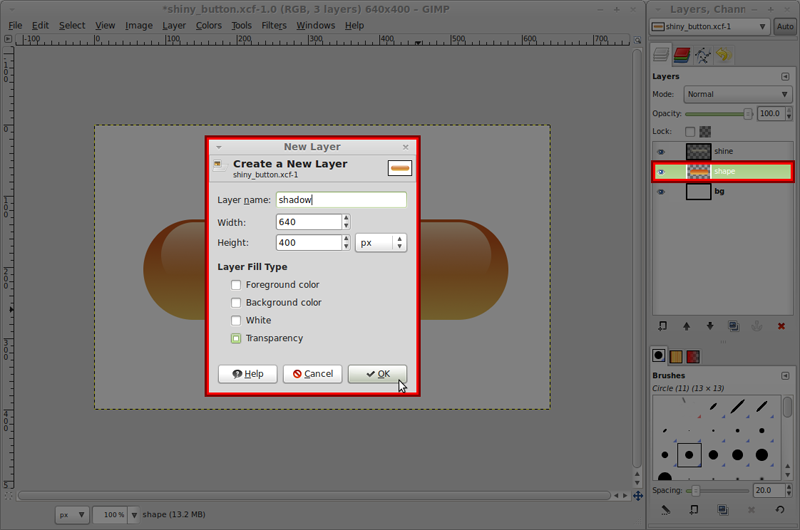Screen dimensions: 800x530
Task: Click the image menu arrow at ruler corner
Action: coord(8,39)
